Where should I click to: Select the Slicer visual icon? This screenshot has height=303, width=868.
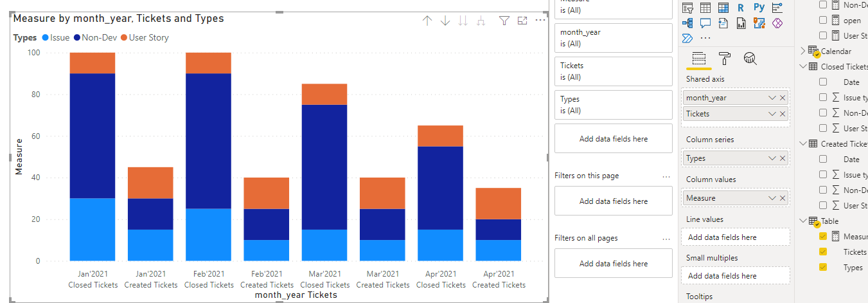(x=687, y=8)
